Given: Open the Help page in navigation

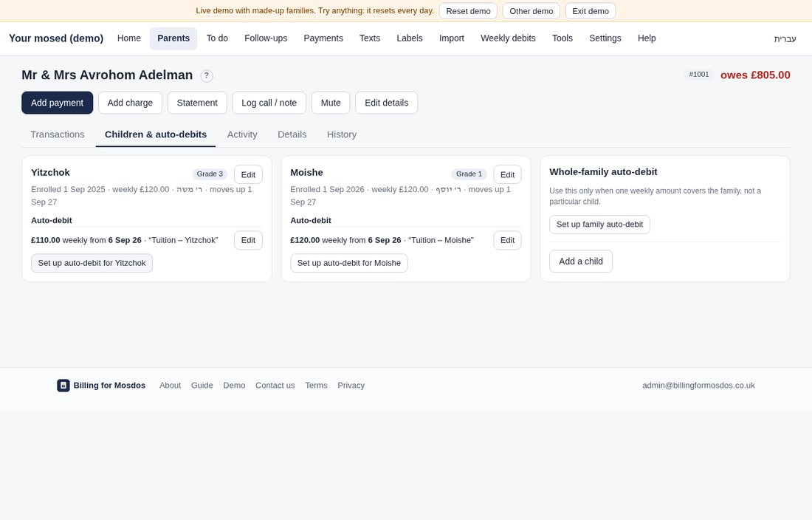Looking at the screenshot, I should click(647, 38).
